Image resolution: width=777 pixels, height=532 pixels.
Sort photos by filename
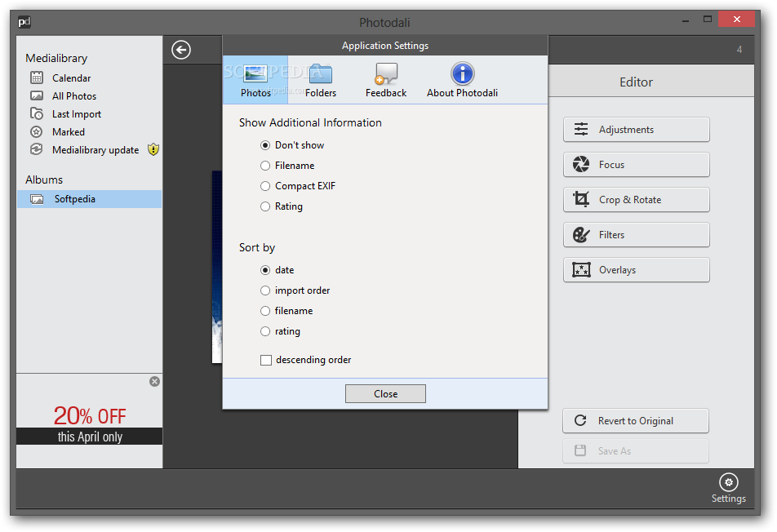265,311
